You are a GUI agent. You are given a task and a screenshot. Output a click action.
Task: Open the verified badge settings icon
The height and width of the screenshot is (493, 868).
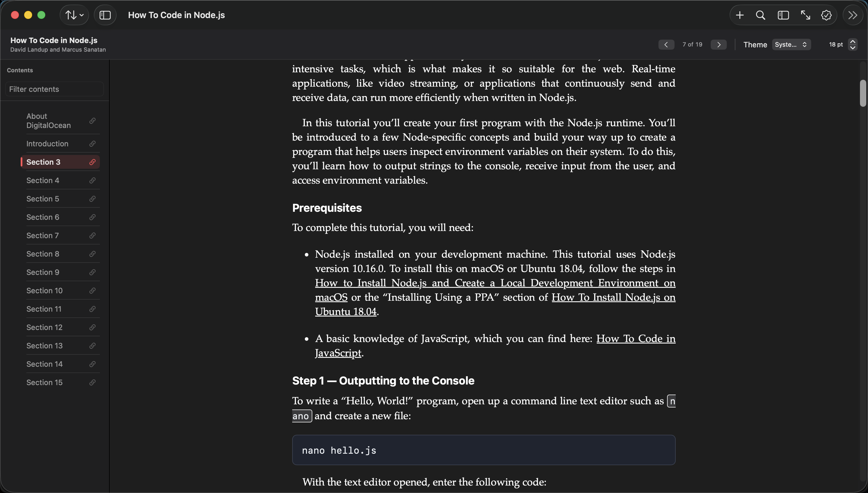826,15
